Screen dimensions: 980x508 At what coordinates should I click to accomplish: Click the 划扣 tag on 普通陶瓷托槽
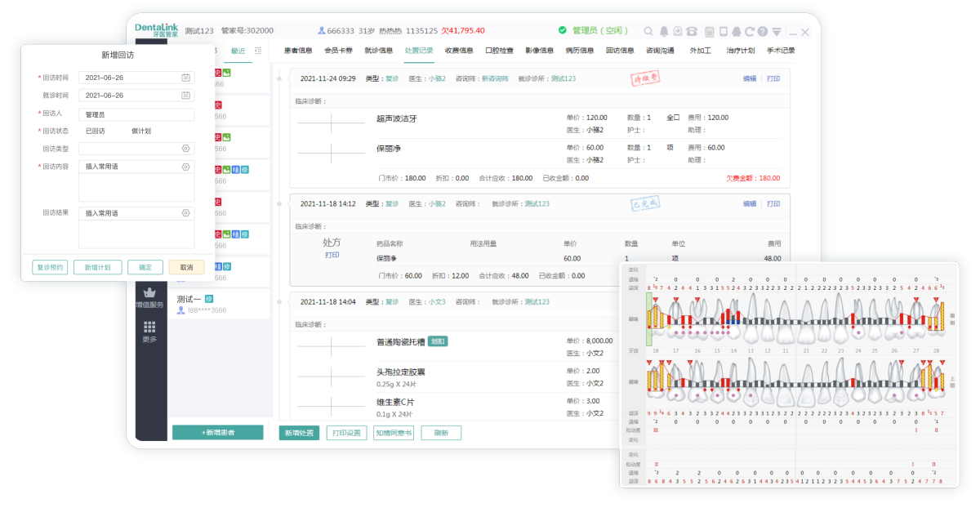(x=438, y=341)
